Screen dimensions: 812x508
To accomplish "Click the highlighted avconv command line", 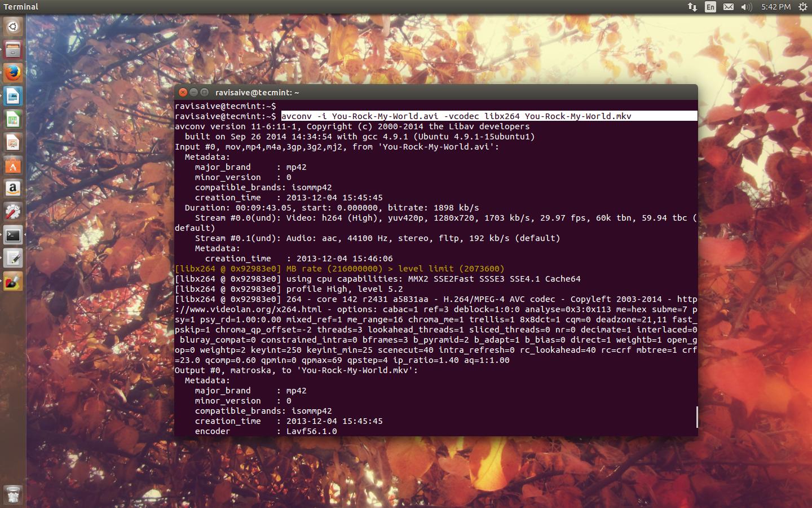I will point(489,116).
